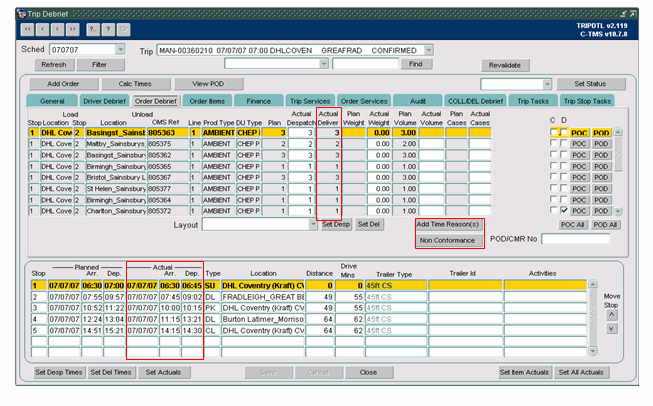
Task: Click the '?..' query toolbar button
Action: tap(93, 30)
